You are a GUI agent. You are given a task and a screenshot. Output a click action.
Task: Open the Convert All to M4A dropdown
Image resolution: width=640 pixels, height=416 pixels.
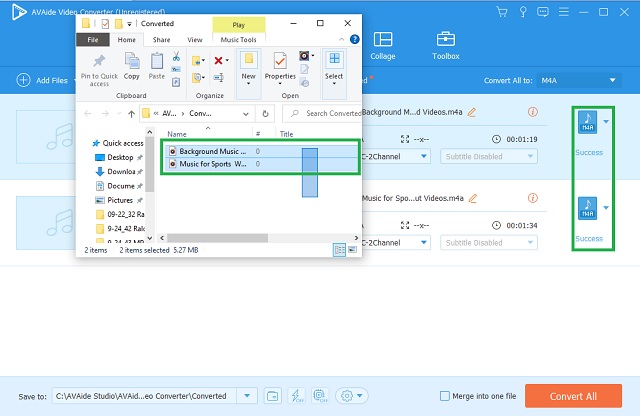pos(579,80)
